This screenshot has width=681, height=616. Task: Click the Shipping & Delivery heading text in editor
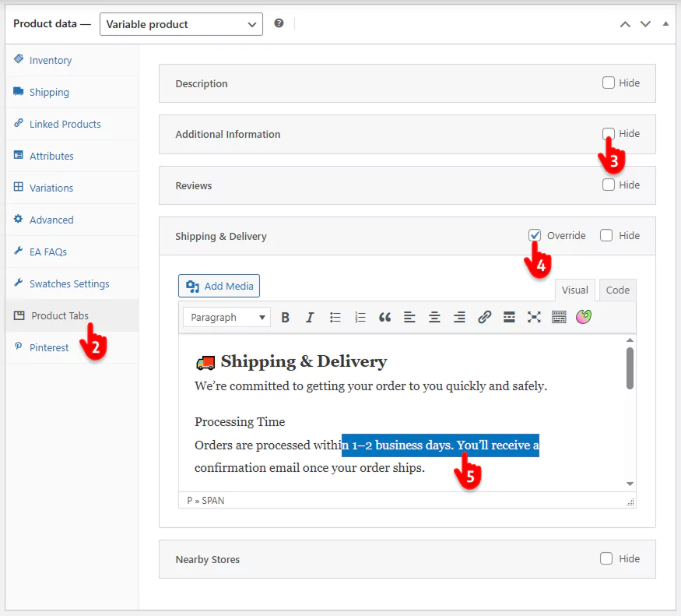pyautogui.click(x=304, y=361)
